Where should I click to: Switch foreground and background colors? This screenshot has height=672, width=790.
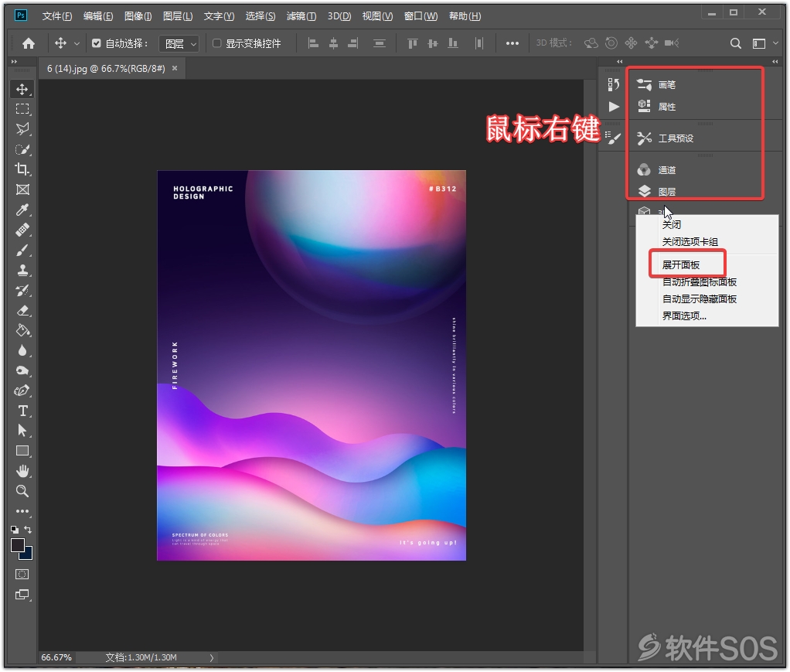[28, 530]
